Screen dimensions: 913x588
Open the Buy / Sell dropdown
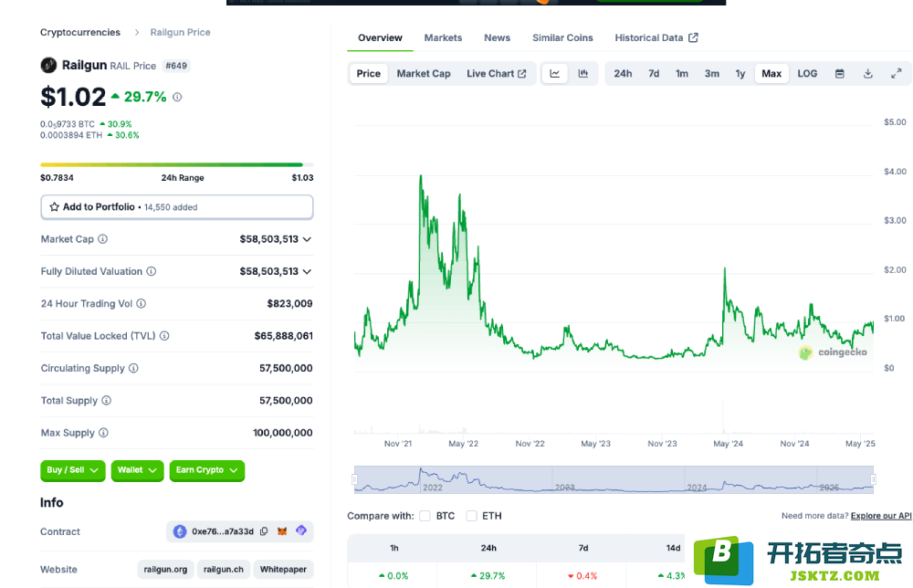coord(73,470)
